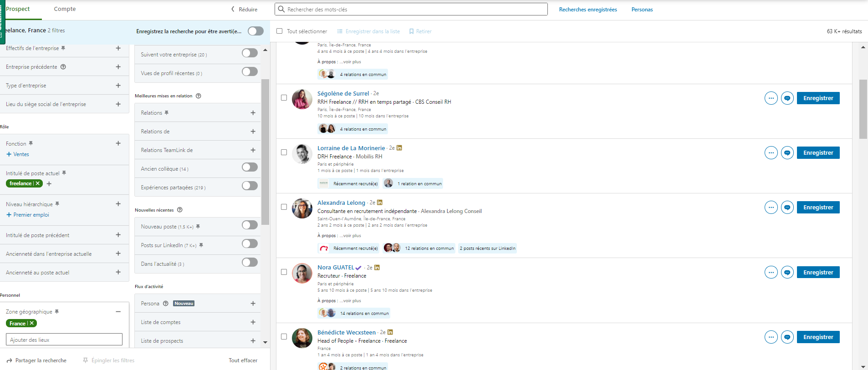Open Recherches enregistrées

(588, 10)
